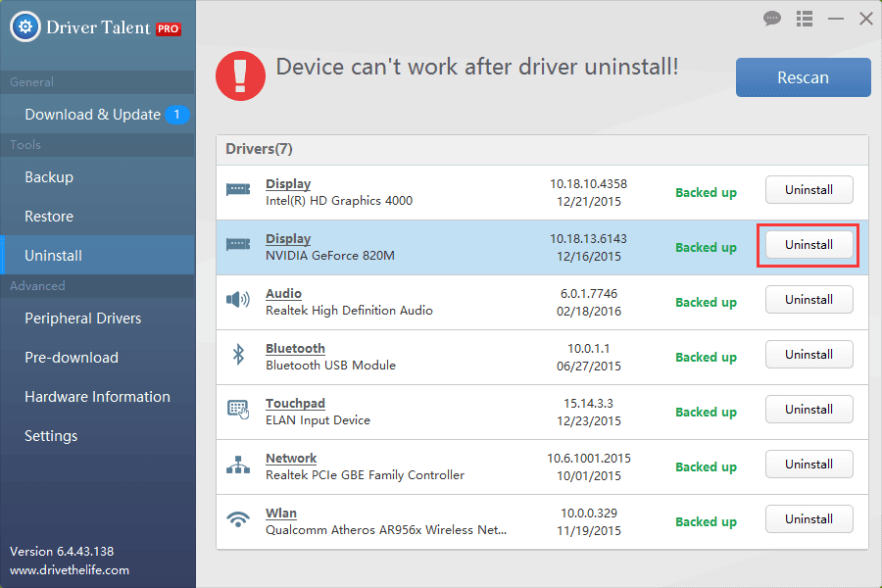Uninstall Bluetooth USB Module driver

point(808,355)
